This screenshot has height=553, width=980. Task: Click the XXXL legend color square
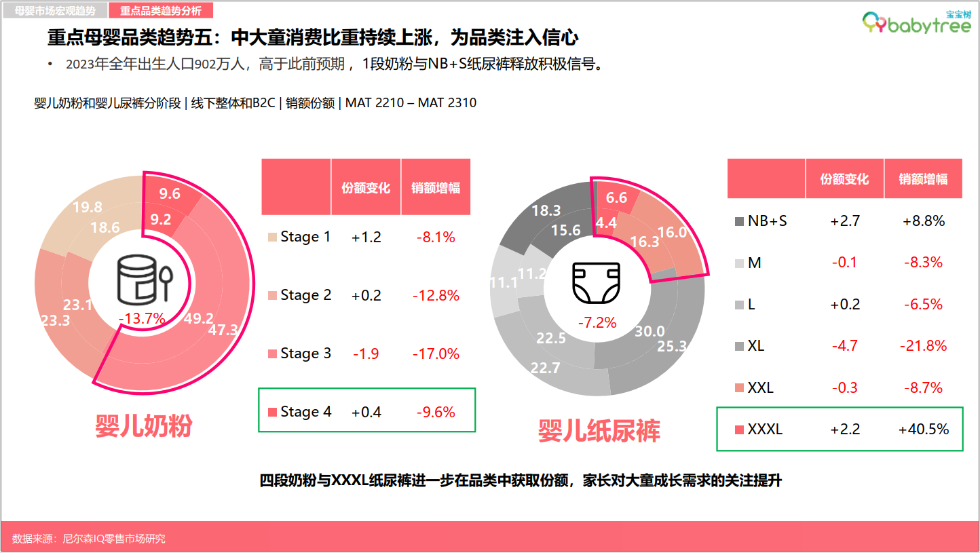[739, 430]
